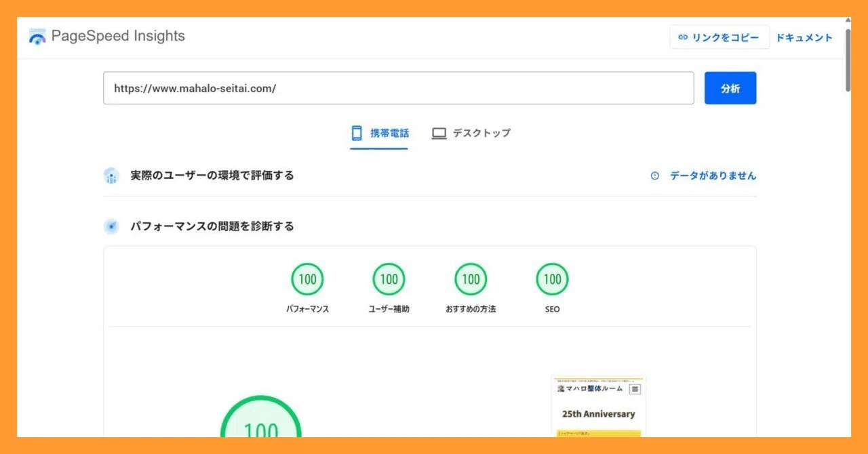This screenshot has height=454, width=868.
Task: Click the performance diagnosis section icon
Action: [x=111, y=226]
